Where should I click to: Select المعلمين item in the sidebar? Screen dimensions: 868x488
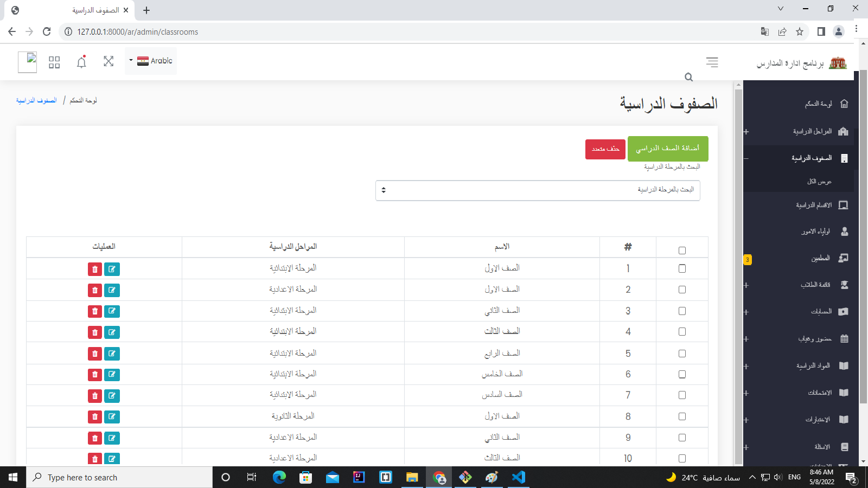(814, 258)
